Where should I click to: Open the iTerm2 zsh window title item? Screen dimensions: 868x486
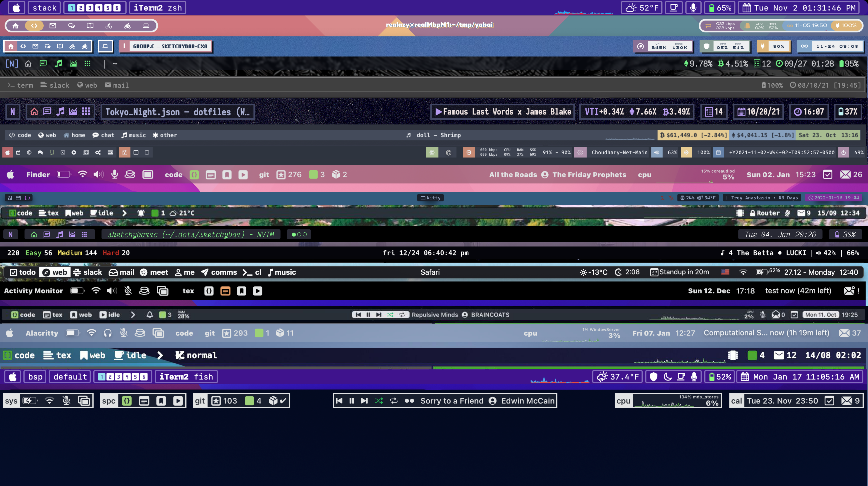[x=158, y=8]
